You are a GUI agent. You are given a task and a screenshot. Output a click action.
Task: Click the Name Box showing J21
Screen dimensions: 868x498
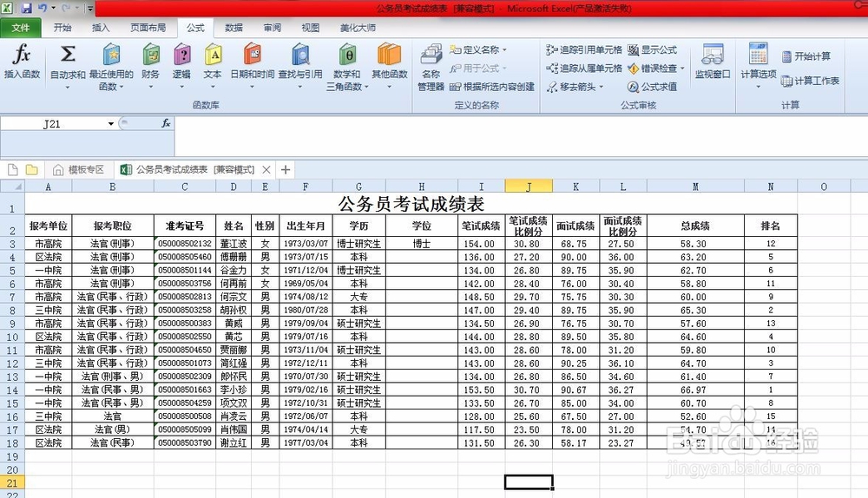pyautogui.click(x=53, y=124)
